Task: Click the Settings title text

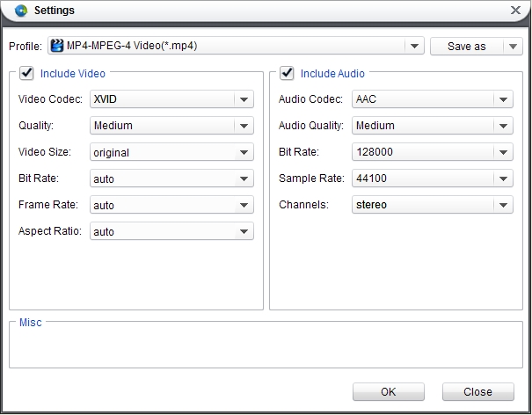Action: (55, 11)
